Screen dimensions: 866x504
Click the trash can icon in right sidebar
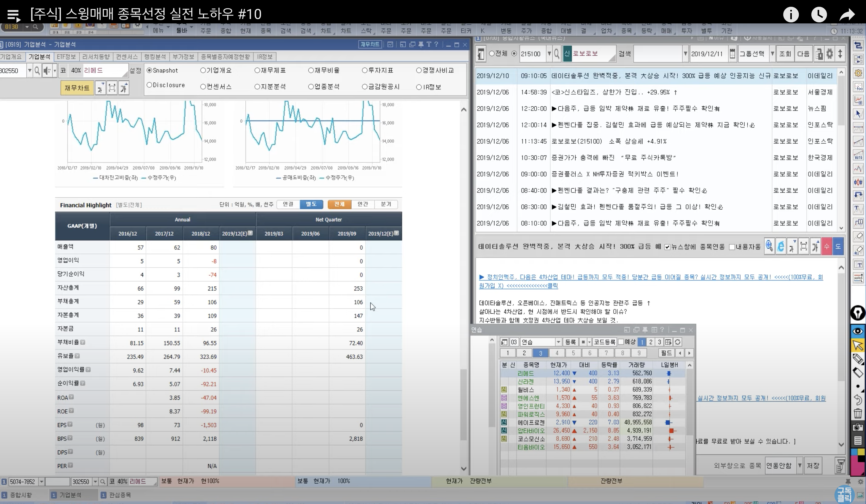click(858, 413)
